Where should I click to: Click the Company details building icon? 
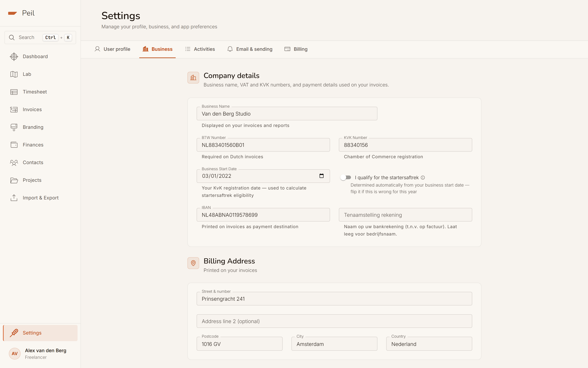pyautogui.click(x=193, y=78)
